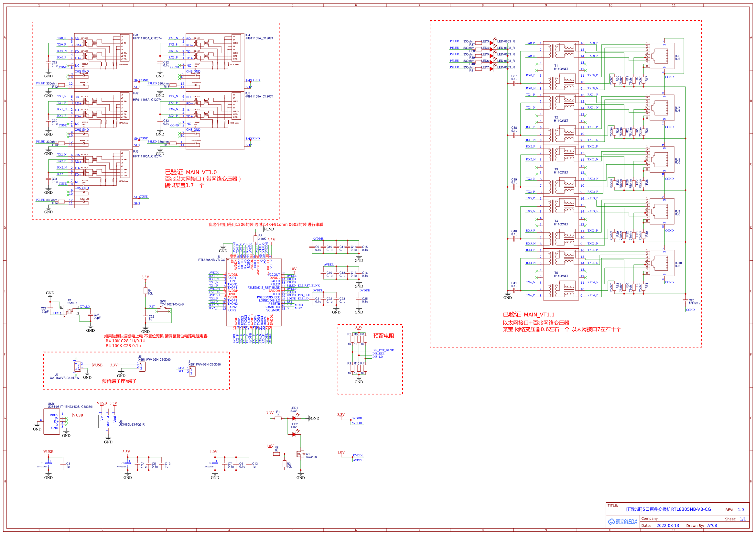Click the date 2022-08-13 field
Screen dimensions: 756x535
coord(667,525)
